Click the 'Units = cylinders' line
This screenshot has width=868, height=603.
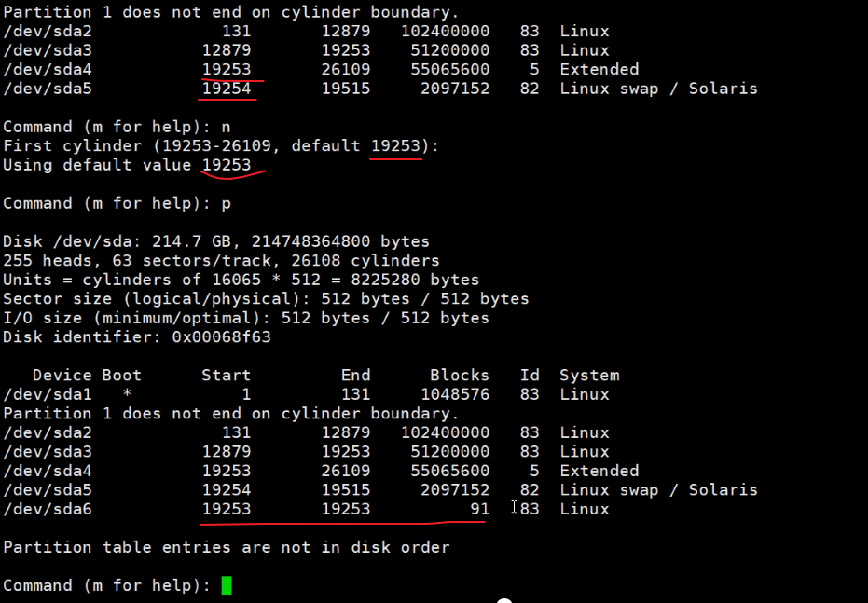241,280
